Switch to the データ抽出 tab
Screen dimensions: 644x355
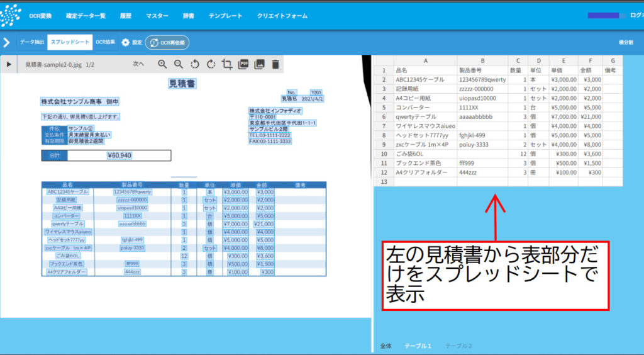coord(32,42)
